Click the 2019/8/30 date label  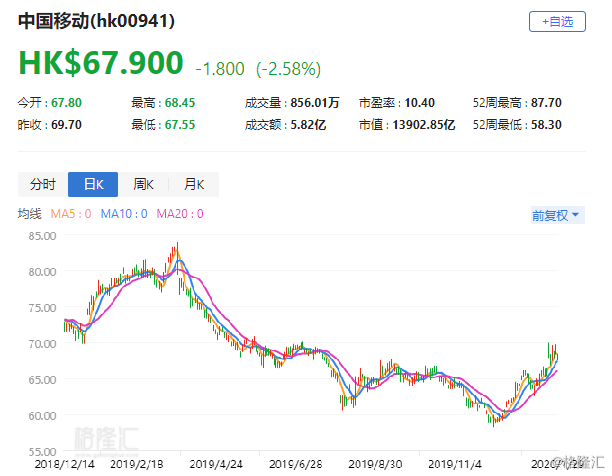pos(375,464)
